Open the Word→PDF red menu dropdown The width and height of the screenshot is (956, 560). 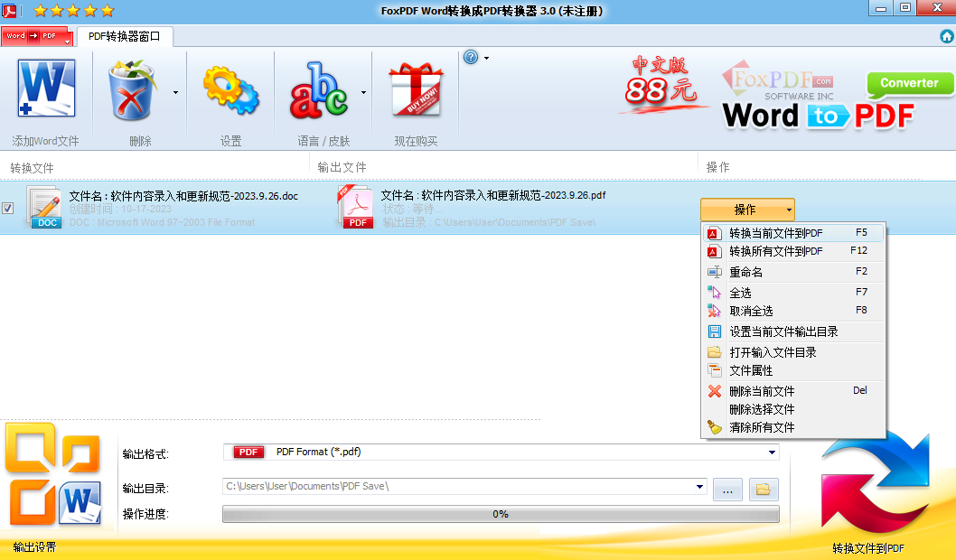coord(37,36)
